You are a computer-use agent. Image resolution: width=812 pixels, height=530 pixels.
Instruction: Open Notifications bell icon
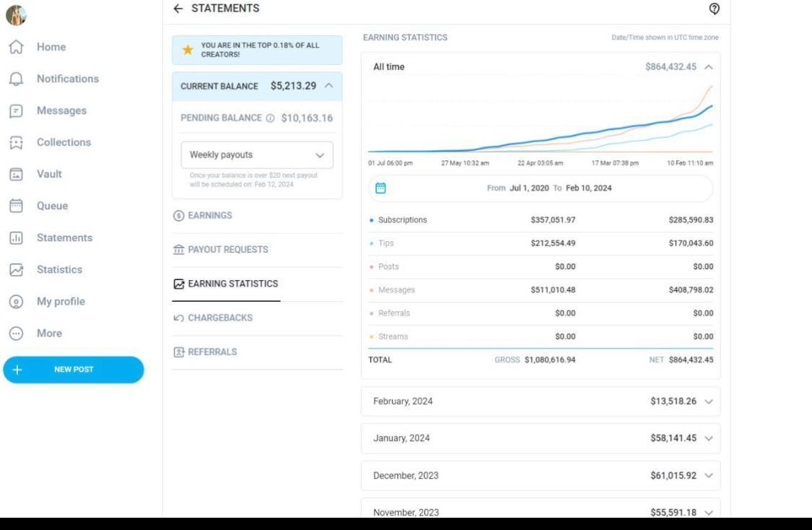point(16,79)
